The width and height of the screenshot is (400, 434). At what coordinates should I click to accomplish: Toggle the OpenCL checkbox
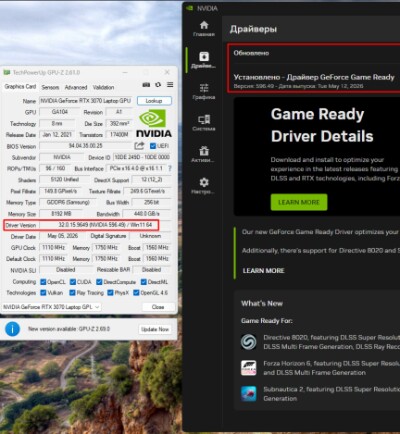pyautogui.click(x=43, y=282)
